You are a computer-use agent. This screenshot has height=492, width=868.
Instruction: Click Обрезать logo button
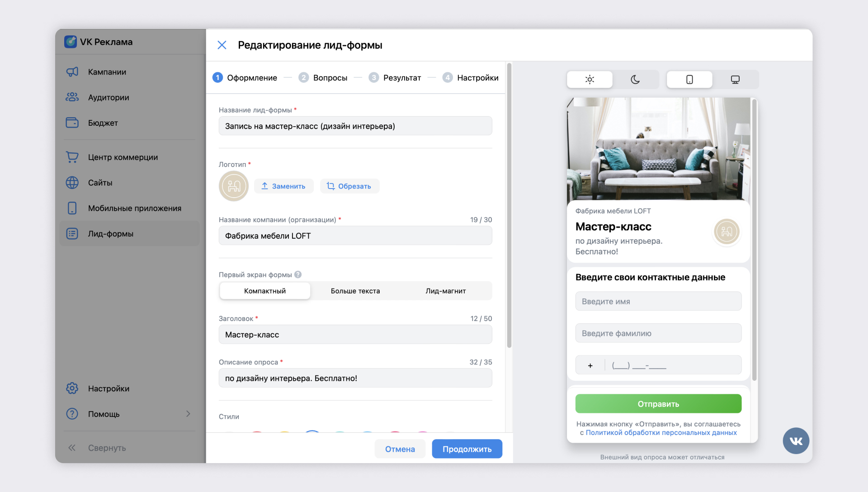[x=349, y=186]
